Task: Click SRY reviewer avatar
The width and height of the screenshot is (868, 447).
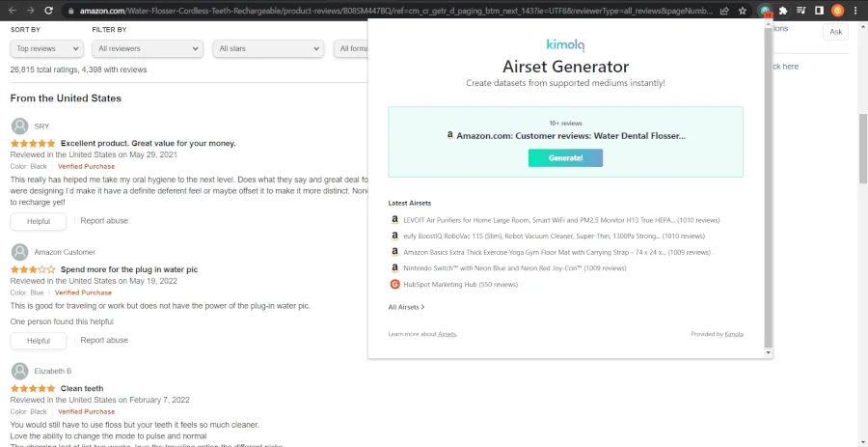Action: click(x=19, y=126)
